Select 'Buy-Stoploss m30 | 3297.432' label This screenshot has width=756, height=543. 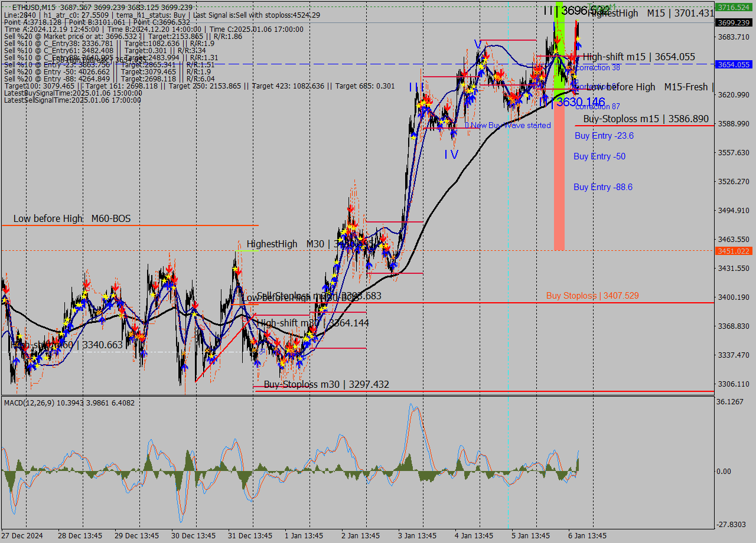(326, 384)
